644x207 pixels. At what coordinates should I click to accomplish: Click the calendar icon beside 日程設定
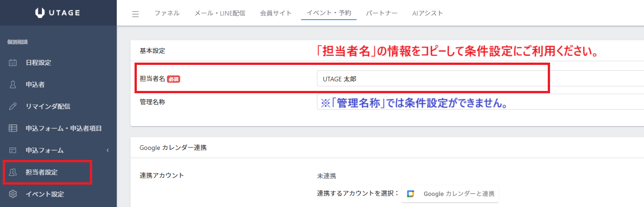click(13, 63)
